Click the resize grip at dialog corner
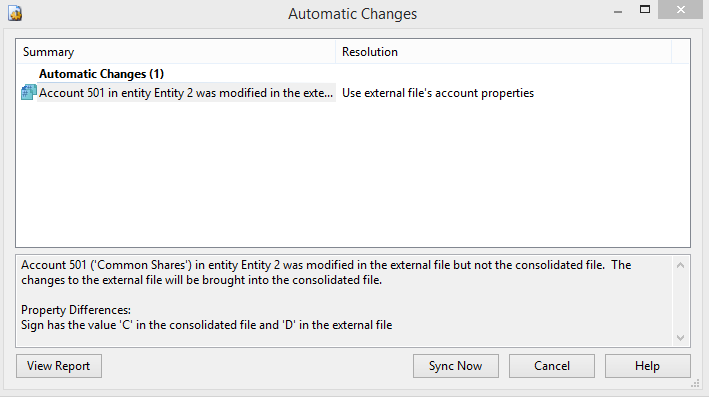Image resolution: width=709 pixels, height=397 pixels. 695,384
